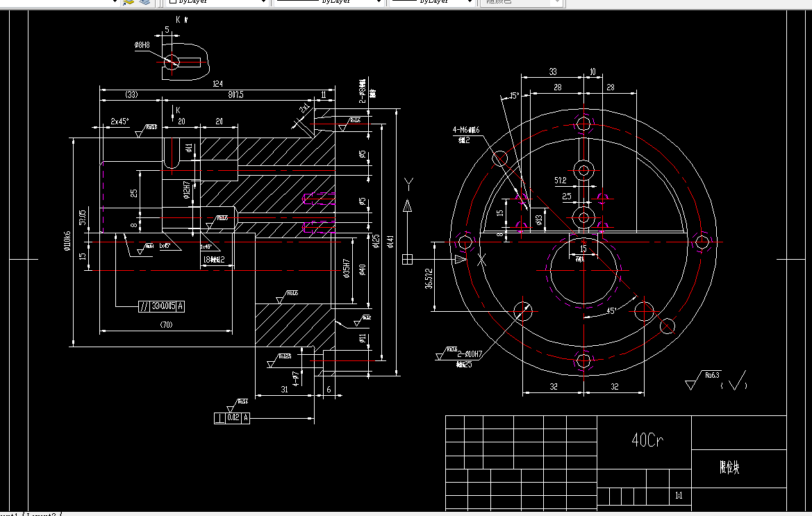The image size is (812, 516).
Task: Click the (33) reference dimension text
Action: click(131, 94)
